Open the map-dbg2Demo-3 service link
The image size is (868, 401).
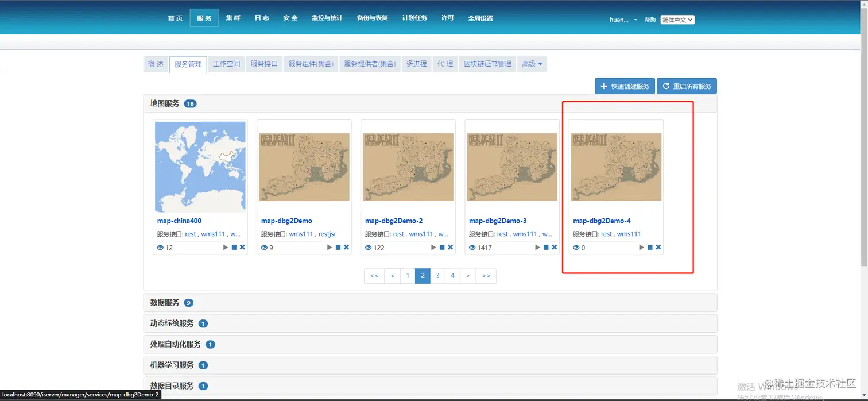coord(498,221)
